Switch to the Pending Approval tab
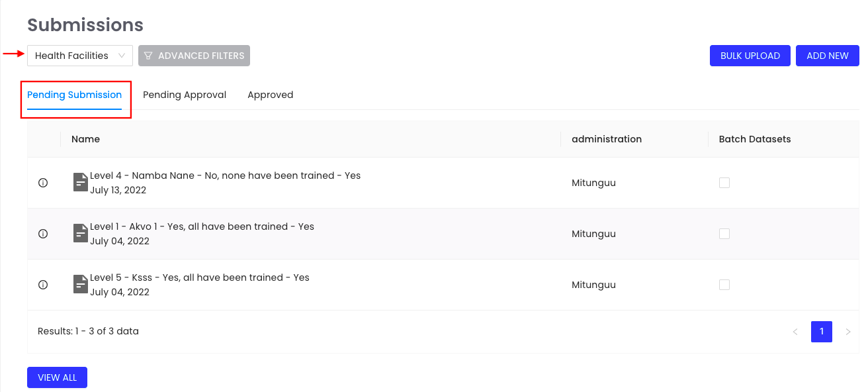The image size is (868, 392). (x=185, y=95)
